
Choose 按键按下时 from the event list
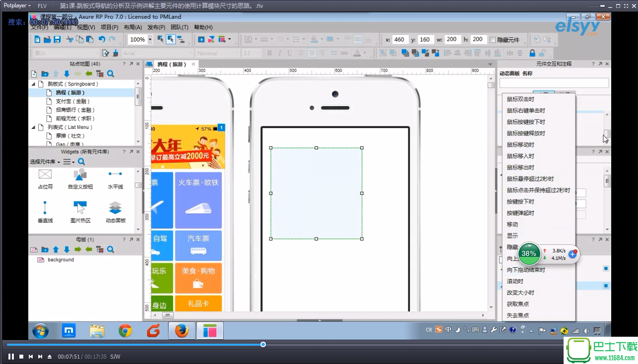[520, 202]
